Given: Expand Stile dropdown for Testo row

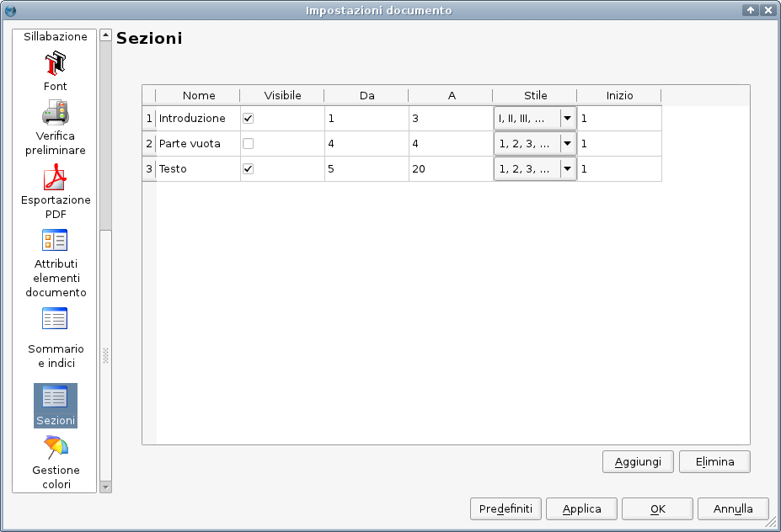Looking at the screenshot, I should tap(567, 169).
